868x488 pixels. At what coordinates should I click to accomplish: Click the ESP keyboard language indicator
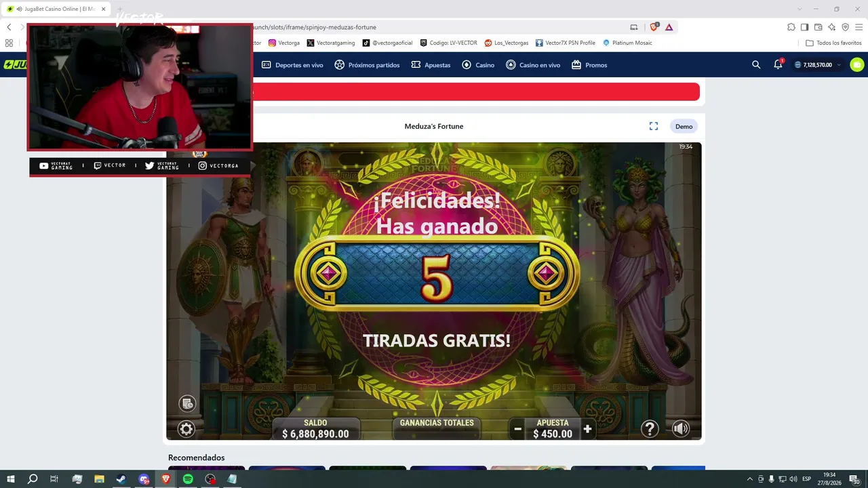807,479
